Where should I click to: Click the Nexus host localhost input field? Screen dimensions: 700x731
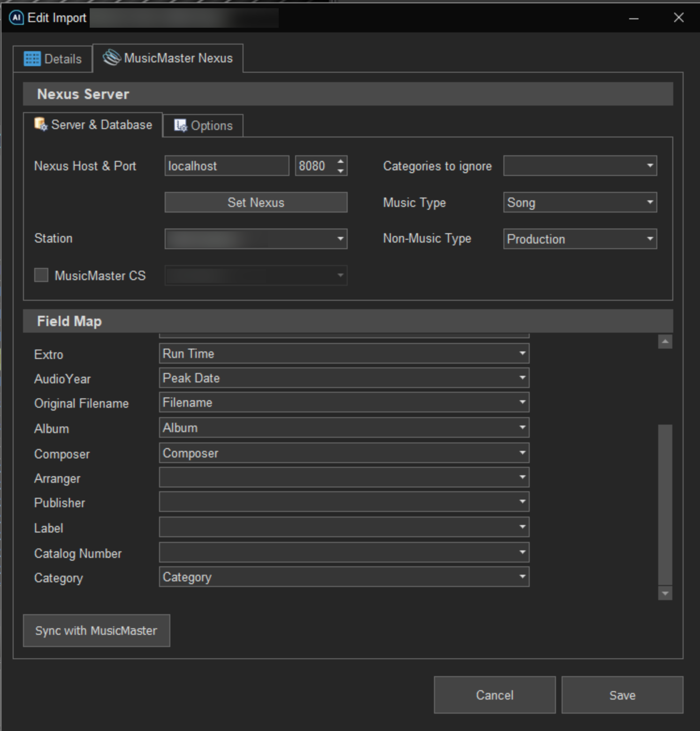[x=227, y=166]
